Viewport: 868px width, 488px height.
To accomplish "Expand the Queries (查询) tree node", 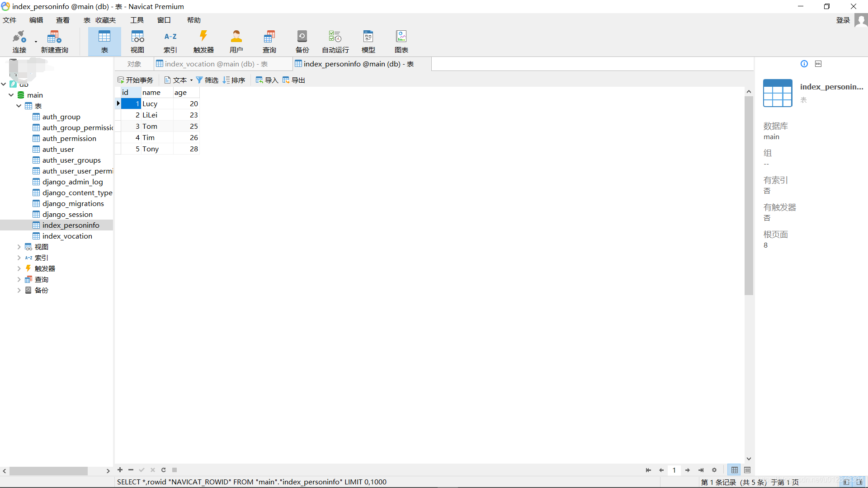I will tap(19, 279).
